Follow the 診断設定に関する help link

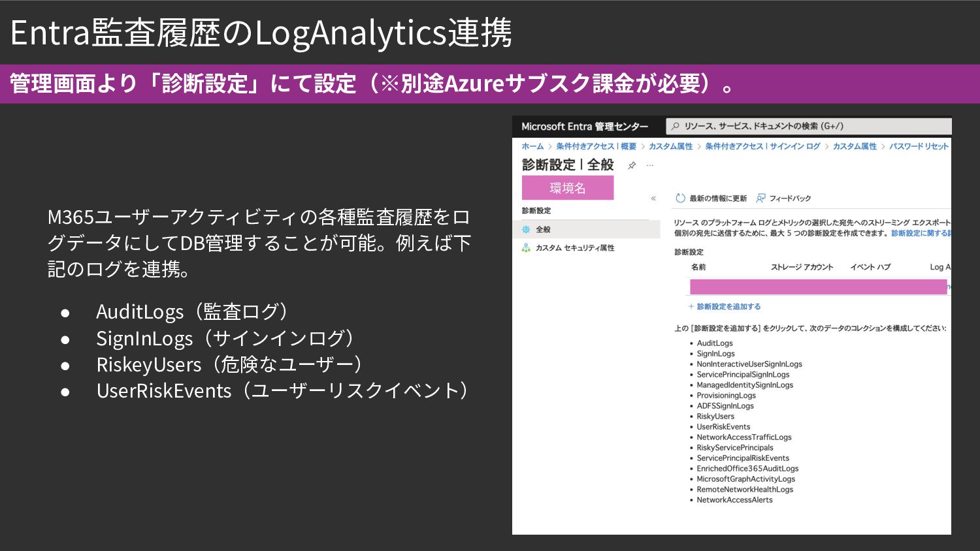click(x=921, y=233)
